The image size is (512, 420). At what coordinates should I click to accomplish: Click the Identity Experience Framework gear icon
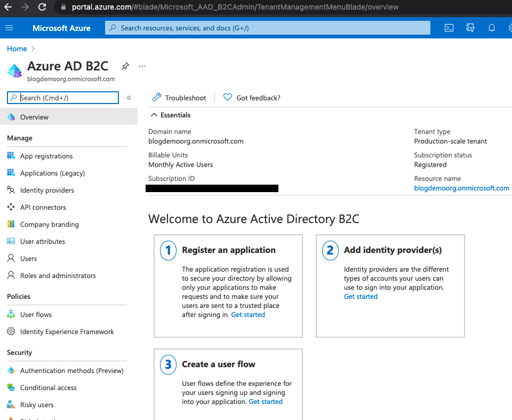click(x=11, y=331)
